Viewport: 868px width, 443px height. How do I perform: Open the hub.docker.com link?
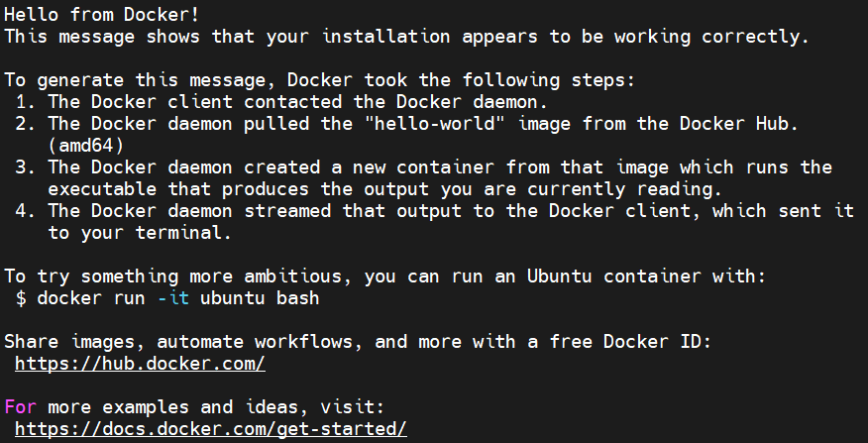click(x=140, y=364)
